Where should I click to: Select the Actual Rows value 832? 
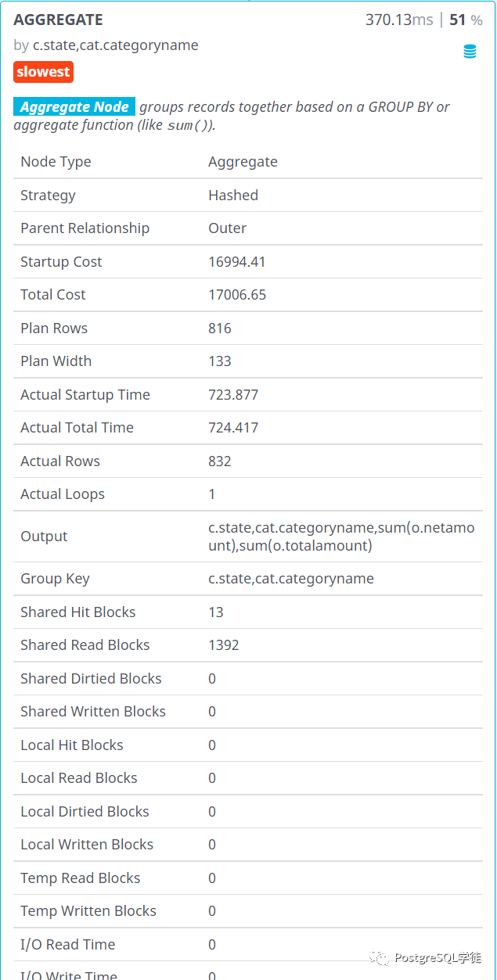point(220,461)
